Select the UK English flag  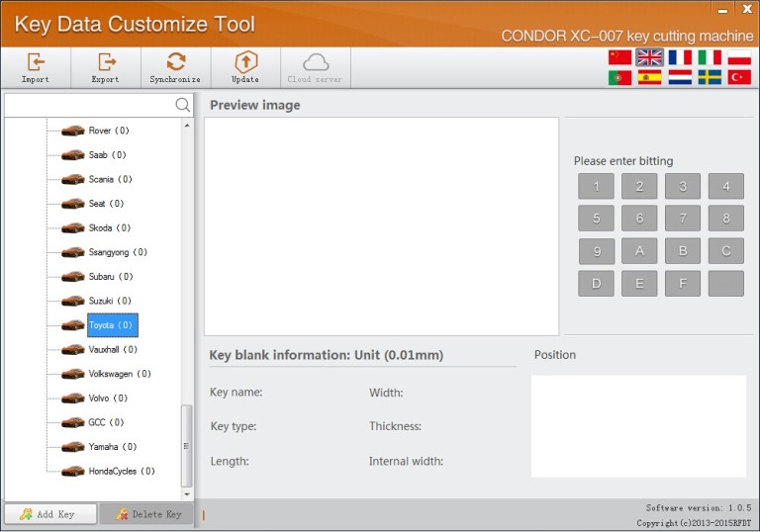coord(649,57)
